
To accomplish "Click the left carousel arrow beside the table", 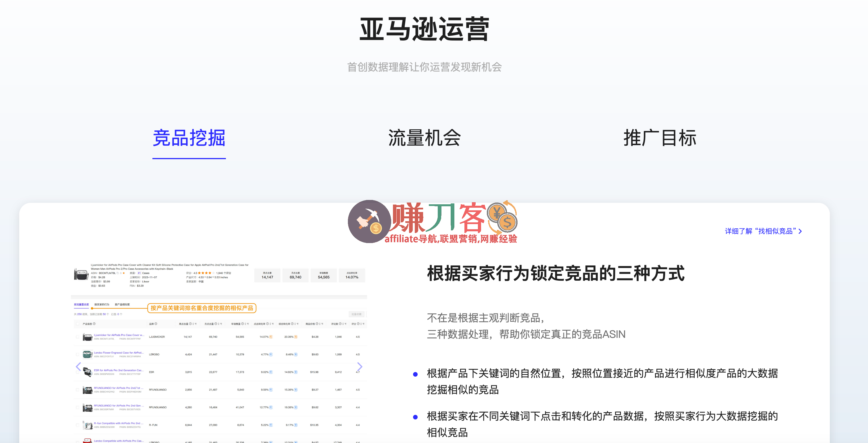I will [x=78, y=367].
